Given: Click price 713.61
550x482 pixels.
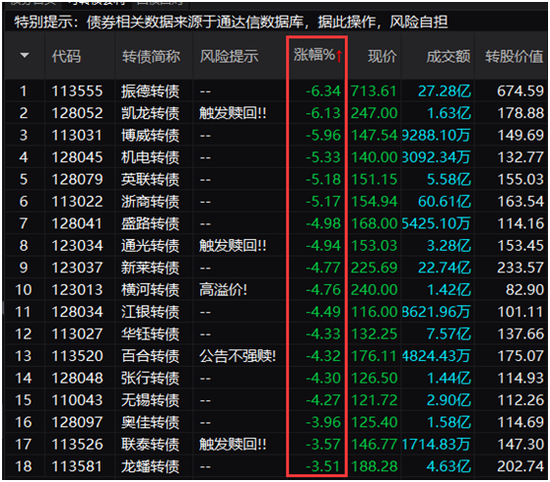Looking at the screenshot, I should click(374, 91).
